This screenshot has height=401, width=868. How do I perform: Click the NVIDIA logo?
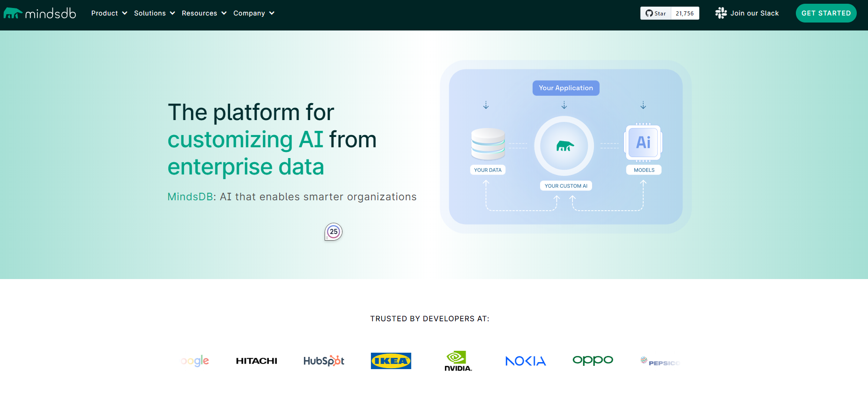click(x=458, y=361)
